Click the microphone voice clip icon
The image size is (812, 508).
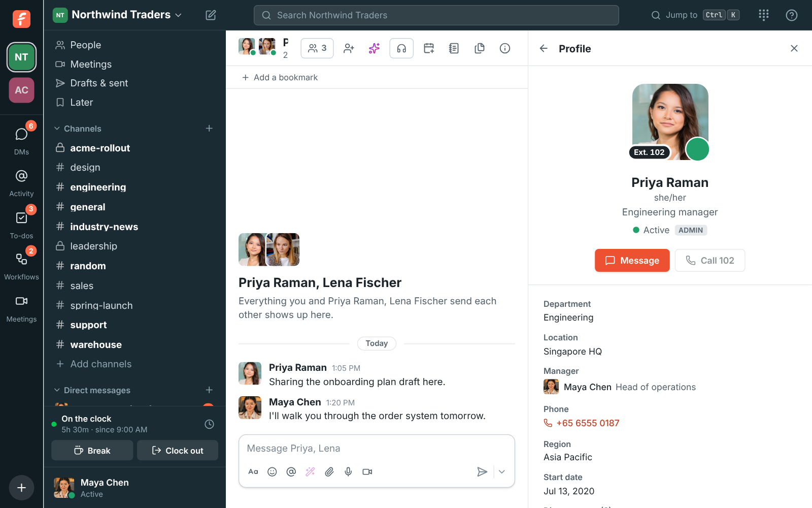click(x=348, y=472)
